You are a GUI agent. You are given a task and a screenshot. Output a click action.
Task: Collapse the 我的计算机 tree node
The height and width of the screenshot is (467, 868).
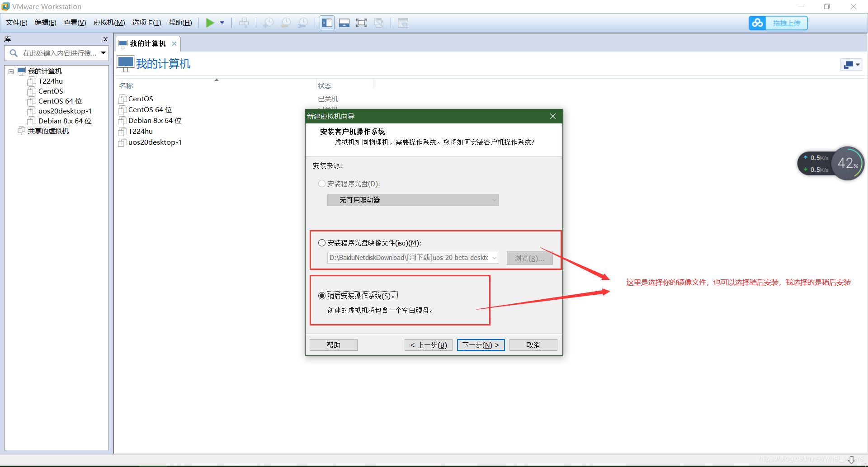pos(10,71)
